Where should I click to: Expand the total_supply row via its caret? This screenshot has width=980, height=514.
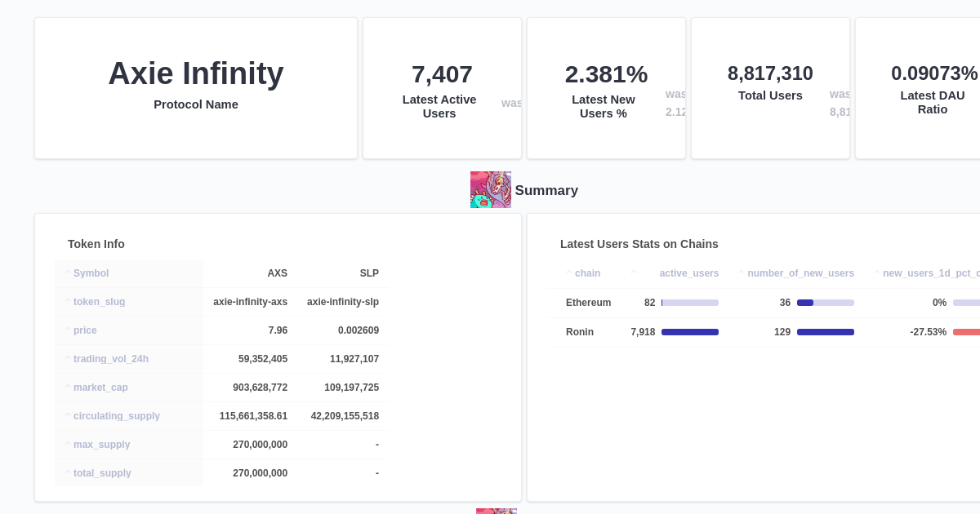(69, 472)
